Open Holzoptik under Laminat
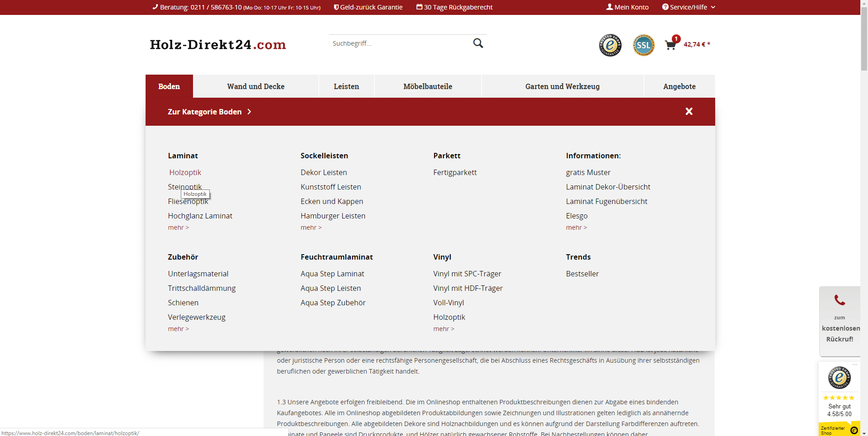 [x=185, y=172]
